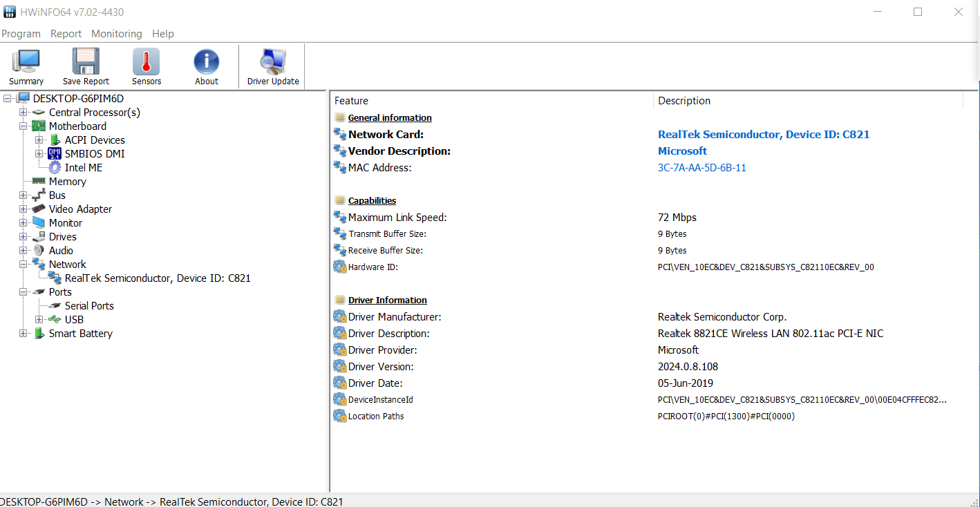Click the USB connector icon
Screen dimensions: 980x507
(x=55, y=319)
